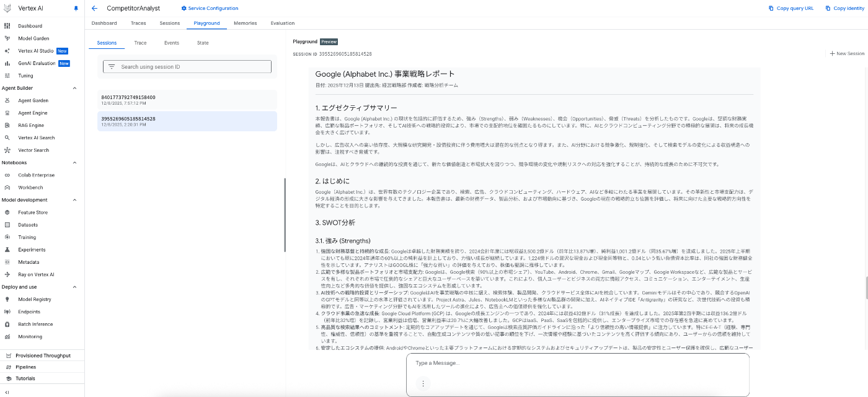Select the State sub-tab
Screen dimensions: 868x397
(203, 43)
